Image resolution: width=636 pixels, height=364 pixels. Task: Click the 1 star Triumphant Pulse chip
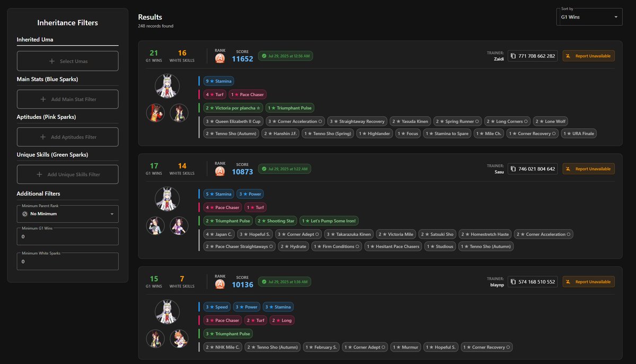coord(290,108)
